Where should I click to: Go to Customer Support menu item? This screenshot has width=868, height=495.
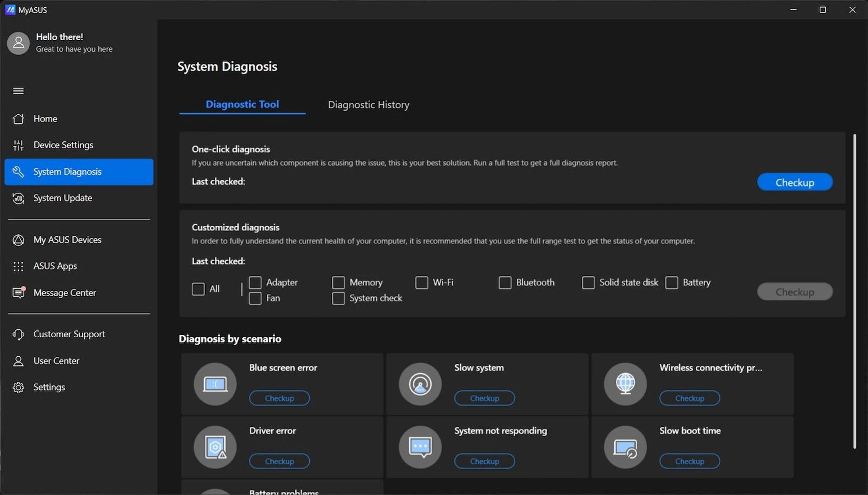(79, 334)
